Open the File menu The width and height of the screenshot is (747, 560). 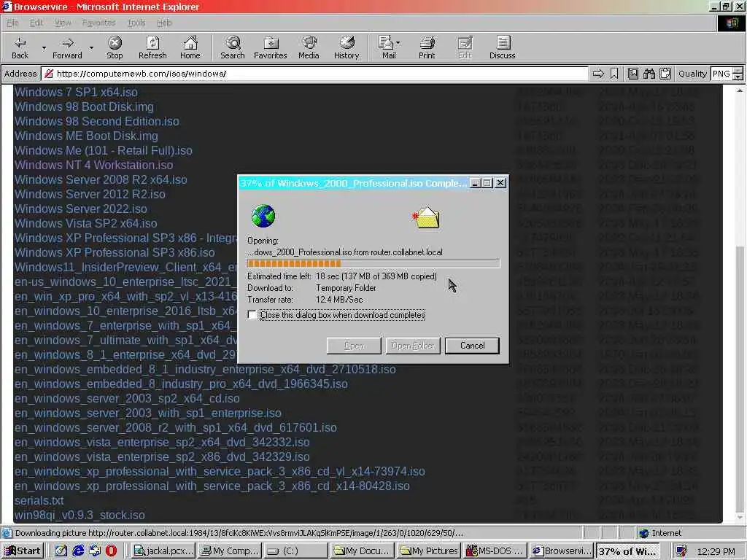[12, 23]
